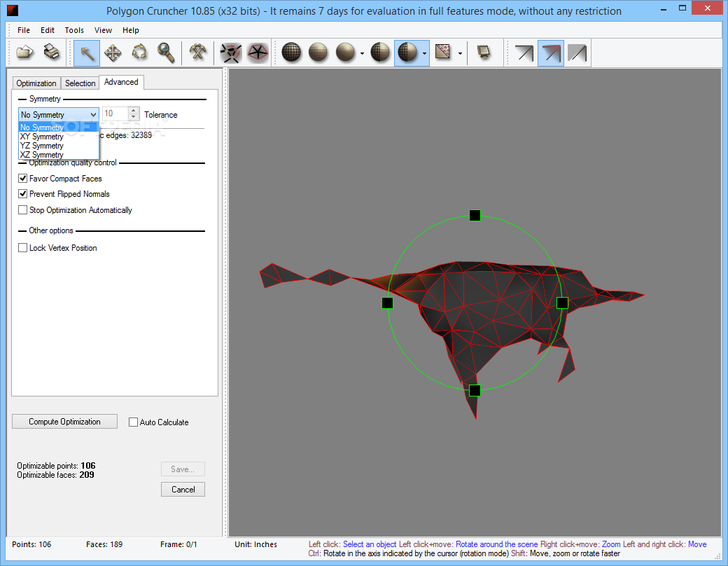Viewport: 728px width, 566px height.
Task: Switch to the Optimization tab
Action: (36, 83)
